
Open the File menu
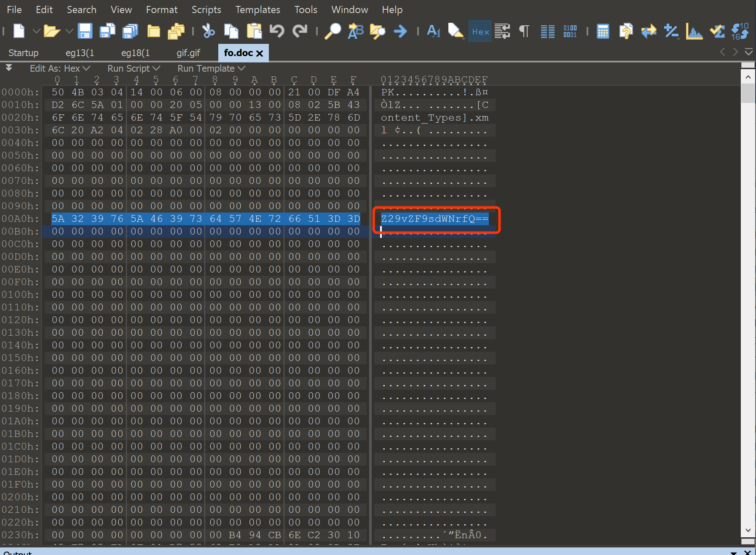coord(14,9)
